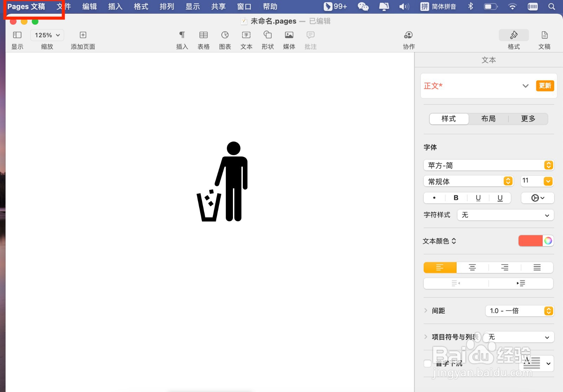The width and height of the screenshot is (563, 392).
Task: Click the Add Page toolbar icon
Action: [x=83, y=35]
